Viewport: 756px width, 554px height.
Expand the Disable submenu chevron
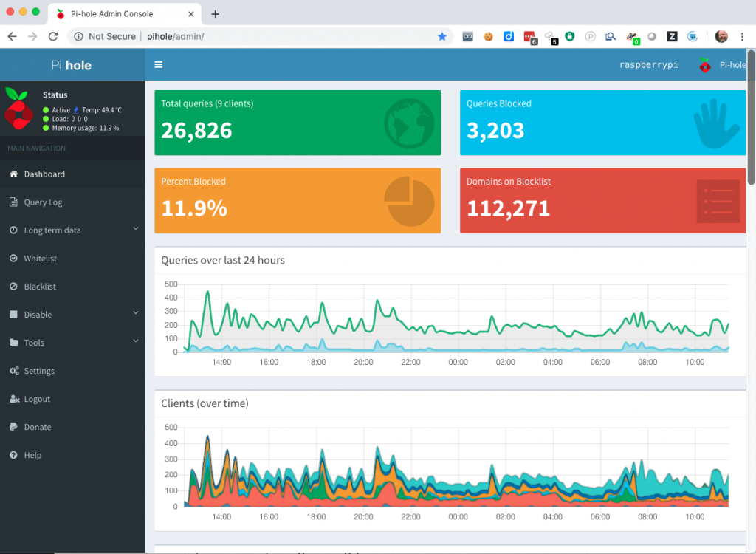point(136,312)
